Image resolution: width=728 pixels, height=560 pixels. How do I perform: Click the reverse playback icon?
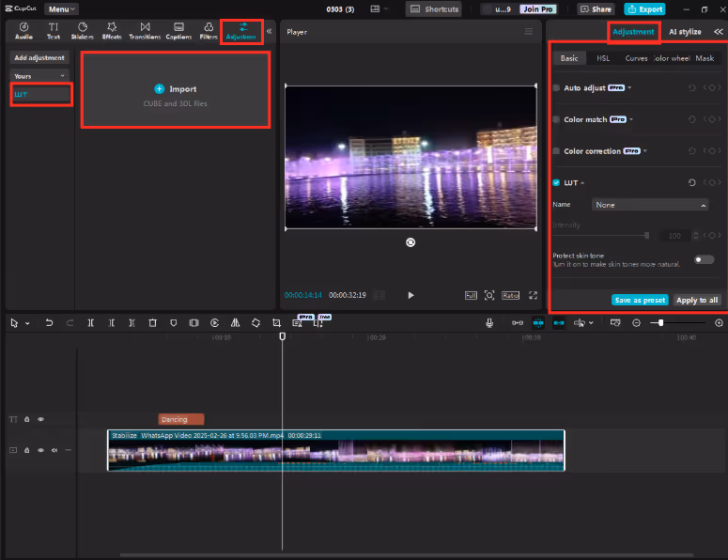tap(214, 322)
